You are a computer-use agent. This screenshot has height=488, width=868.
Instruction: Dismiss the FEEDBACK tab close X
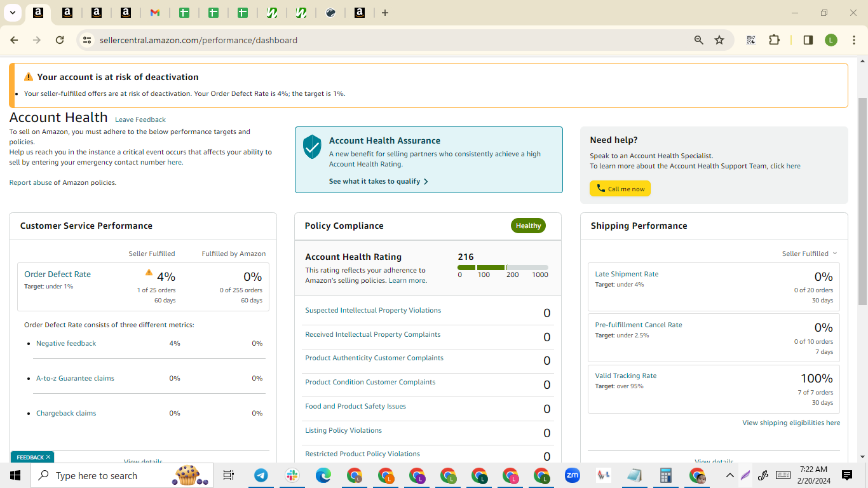(x=48, y=457)
